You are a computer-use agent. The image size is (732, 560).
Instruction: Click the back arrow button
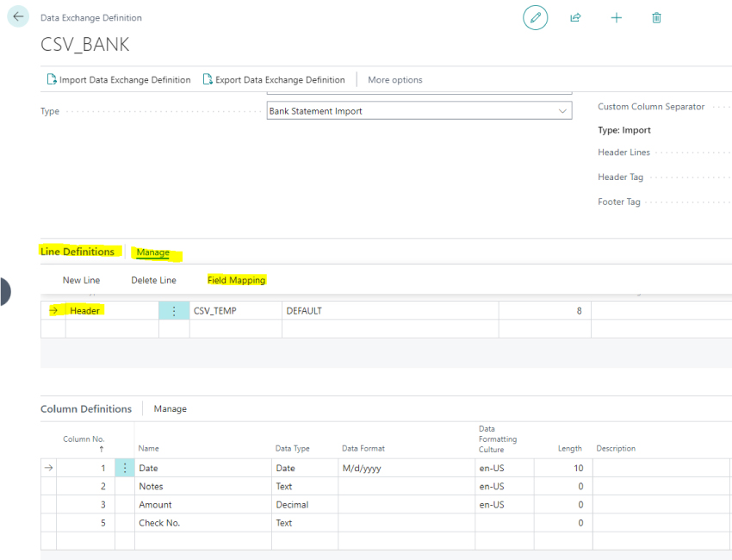(18, 17)
